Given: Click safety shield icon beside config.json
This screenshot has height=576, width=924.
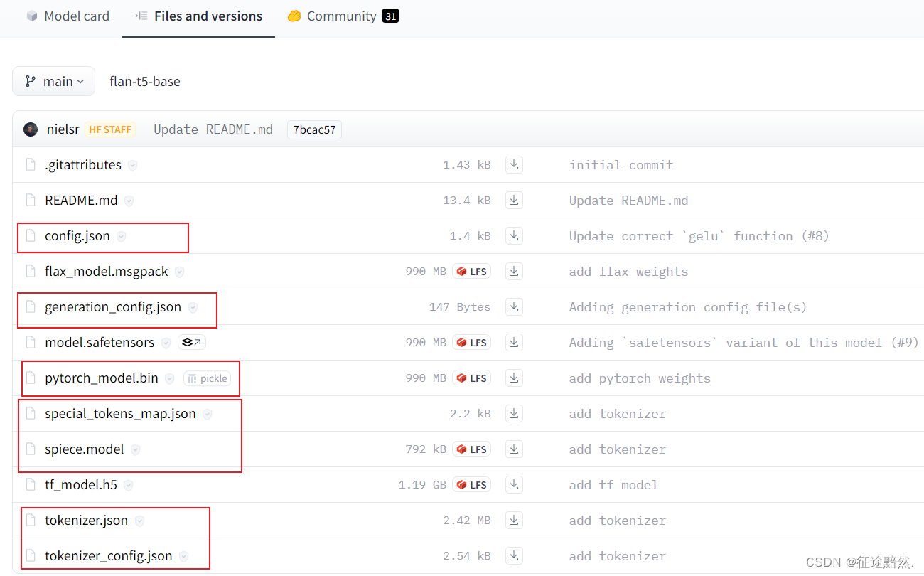Looking at the screenshot, I should click(x=121, y=236).
